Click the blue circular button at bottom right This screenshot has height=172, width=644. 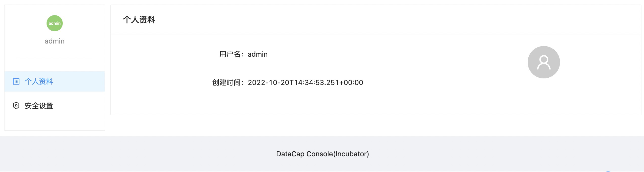click(608, 171)
